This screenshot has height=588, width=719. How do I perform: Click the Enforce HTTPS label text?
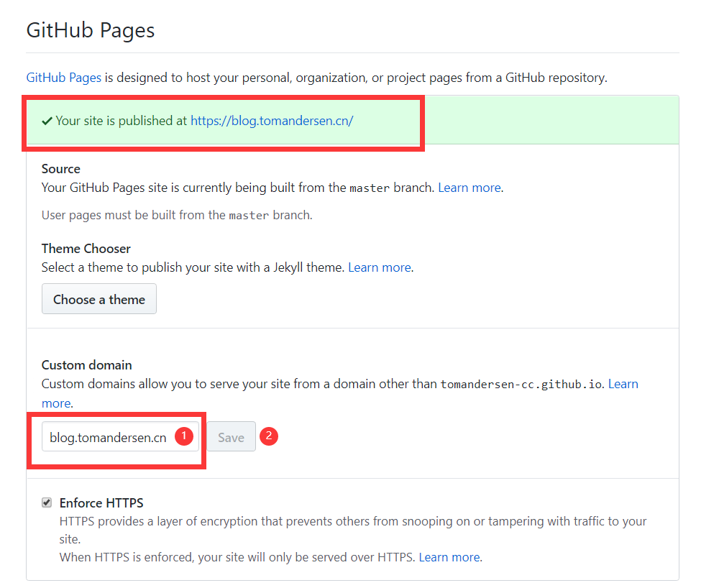pos(101,503)
